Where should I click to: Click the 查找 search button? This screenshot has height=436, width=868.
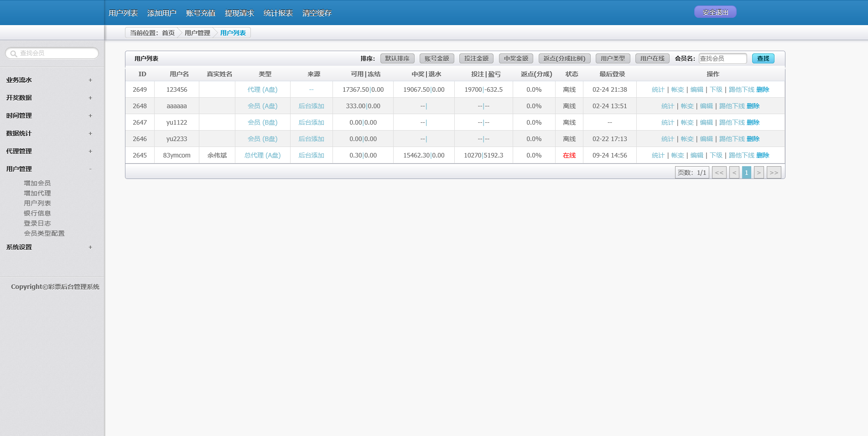click(763, 58)
